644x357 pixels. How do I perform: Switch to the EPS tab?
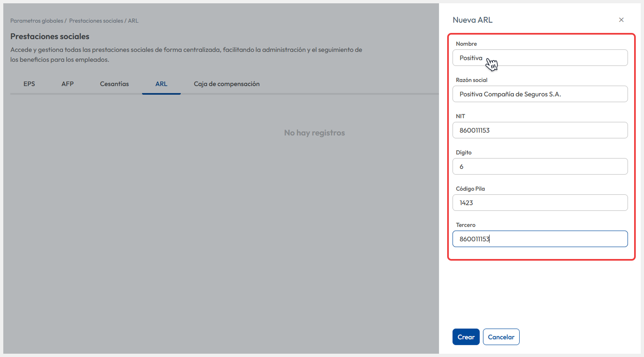coord(29,84)
